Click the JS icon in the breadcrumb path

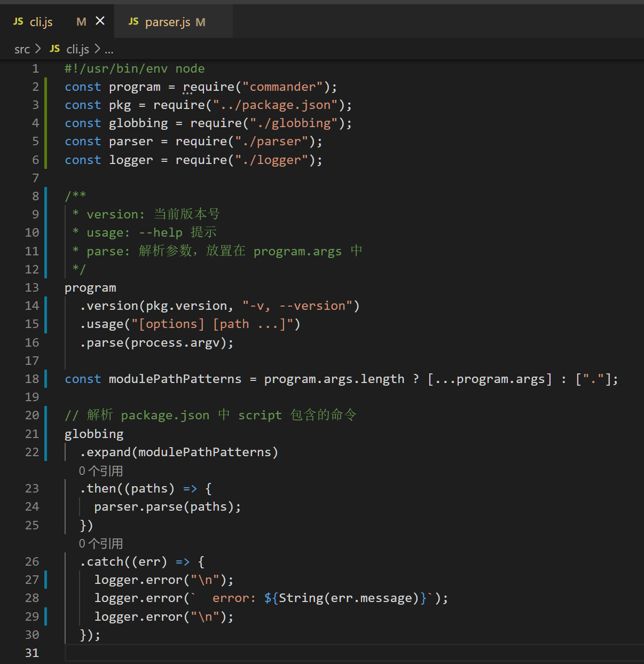tap(54, 49)
